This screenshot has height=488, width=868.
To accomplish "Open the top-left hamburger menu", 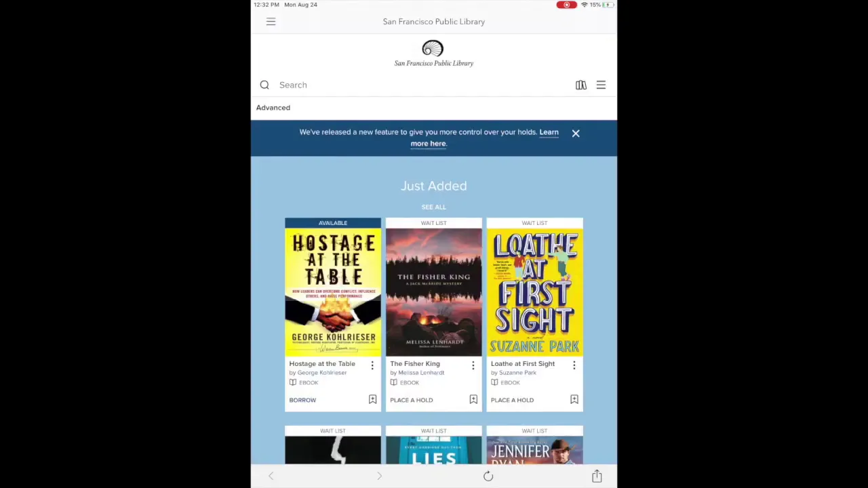I will pyautogui.click(x=271, y=22).
